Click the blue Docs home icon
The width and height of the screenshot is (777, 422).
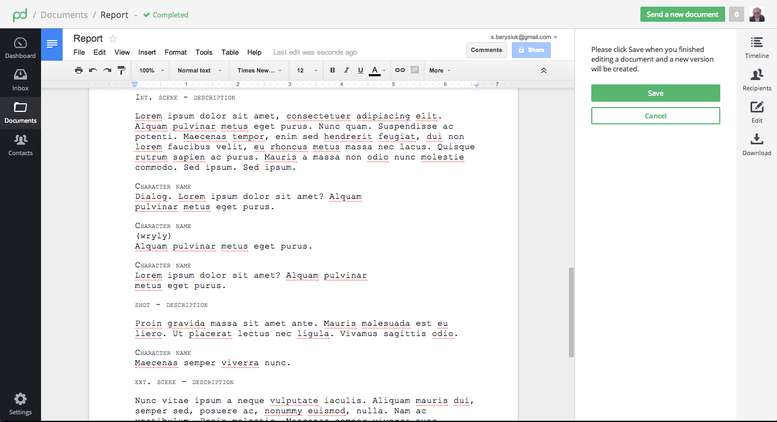[52, 44]
